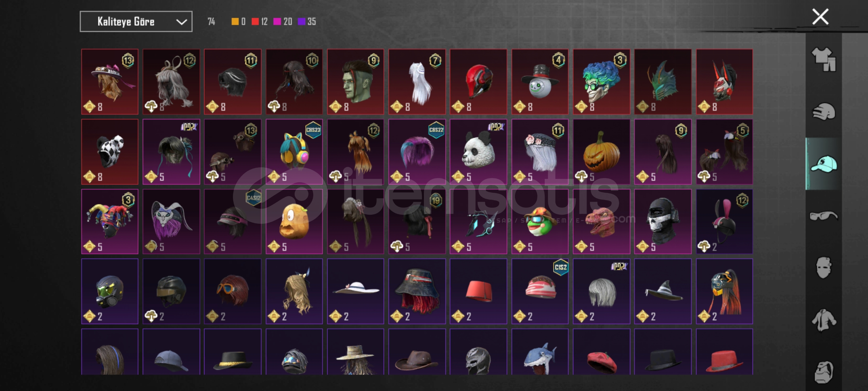Open the backpack category icon at bottom
Screen dimensions: 868x391
pyautogui.click(x=824, y=372)
